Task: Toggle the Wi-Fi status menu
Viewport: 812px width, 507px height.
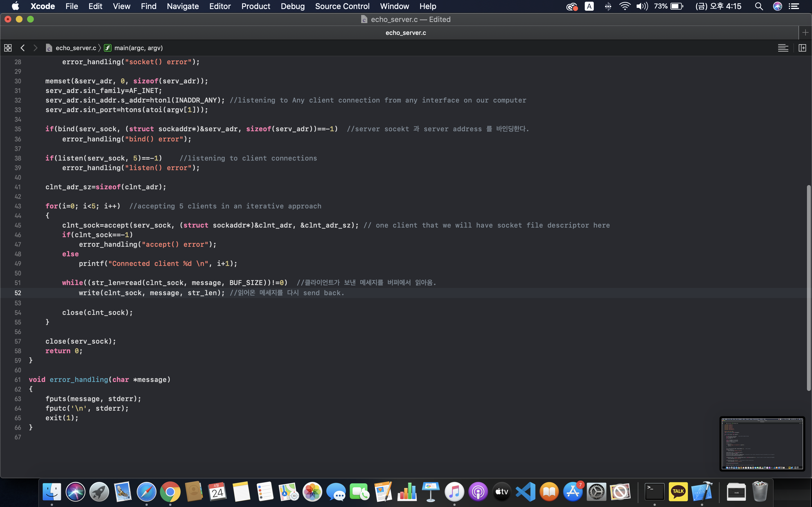Action: tap(625, 6)
